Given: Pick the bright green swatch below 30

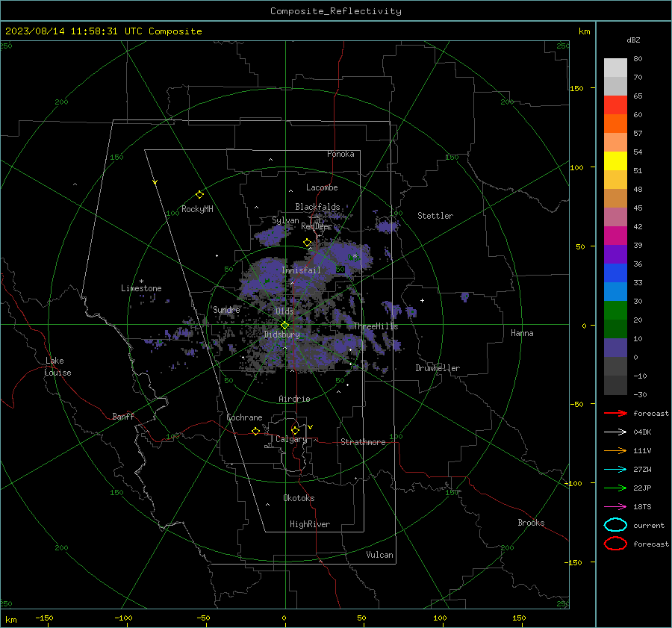Looking at the screenshot, I should (x=615, y=311).
